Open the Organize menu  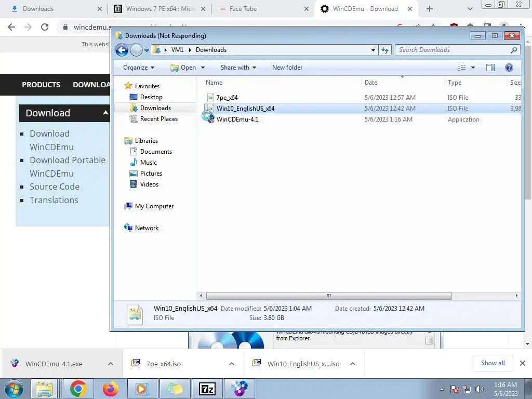(139, 68)
